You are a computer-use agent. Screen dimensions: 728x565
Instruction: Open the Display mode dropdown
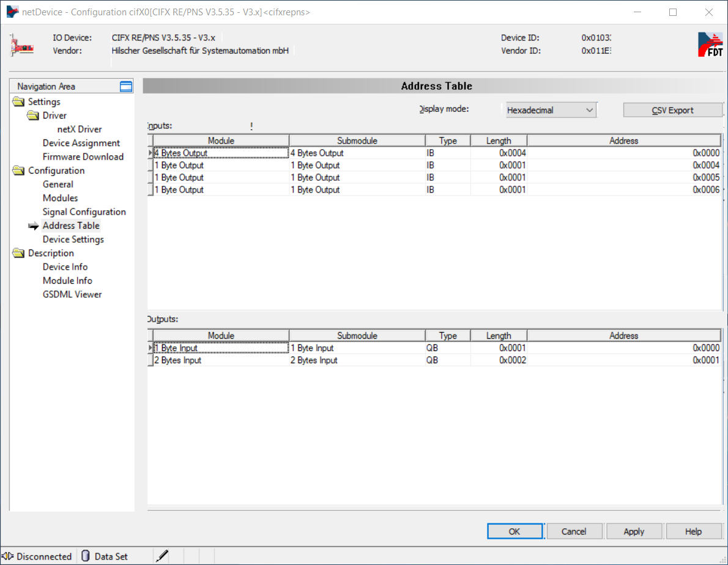click(551, 111)
